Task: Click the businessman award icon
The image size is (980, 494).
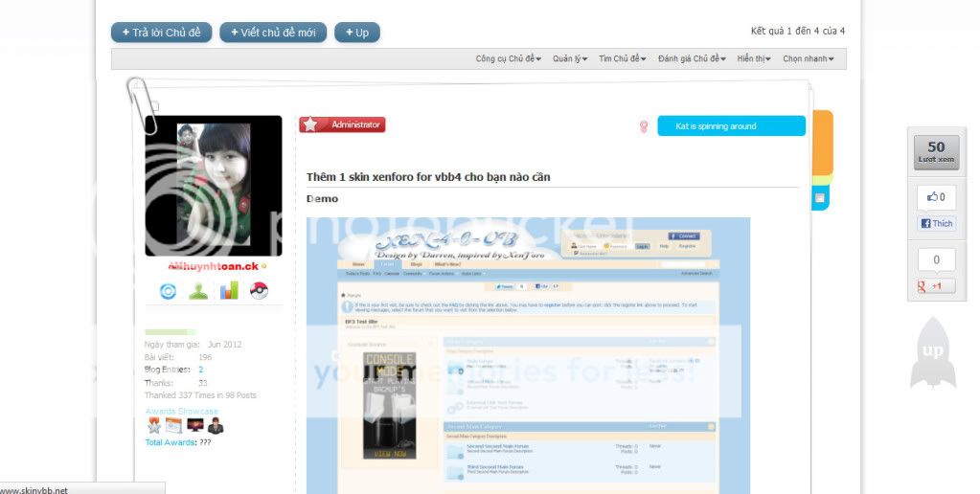Action: pos(216,426)
